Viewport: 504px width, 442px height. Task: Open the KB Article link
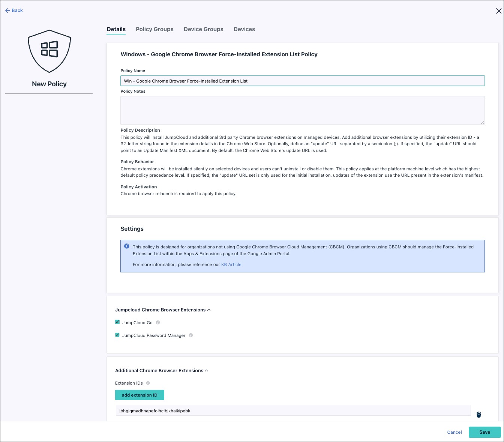[232, 265]
